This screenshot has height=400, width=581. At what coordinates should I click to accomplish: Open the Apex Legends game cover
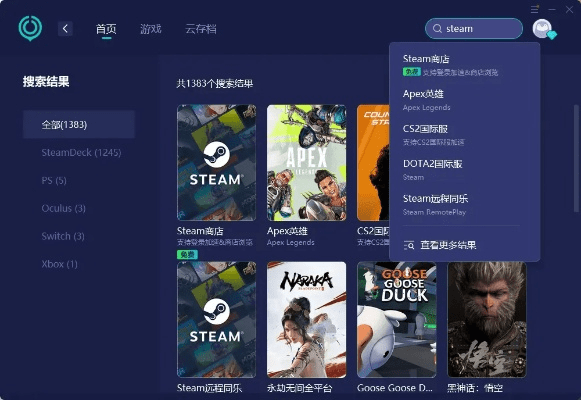coord(306,163)
